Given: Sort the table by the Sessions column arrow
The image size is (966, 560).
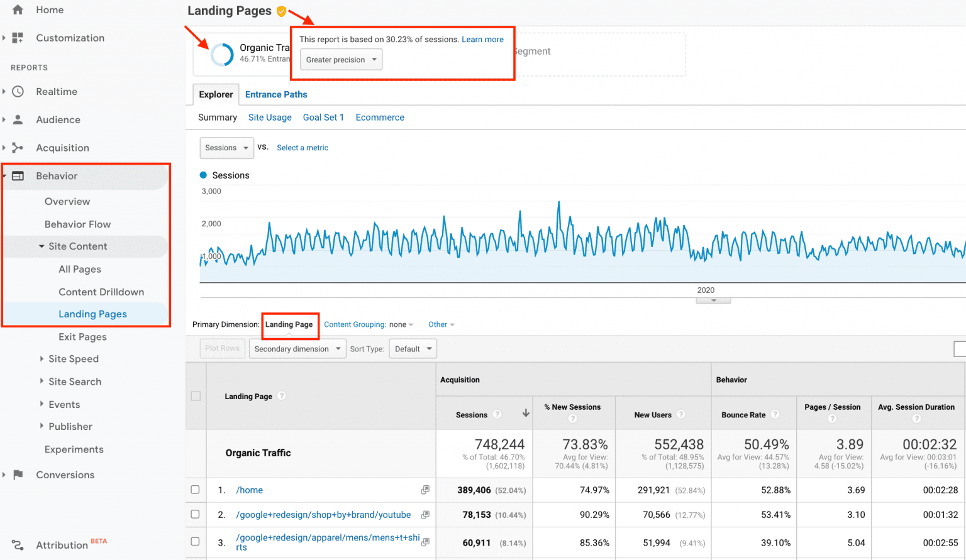Looking at the screenshot, I should click(525, 414).
